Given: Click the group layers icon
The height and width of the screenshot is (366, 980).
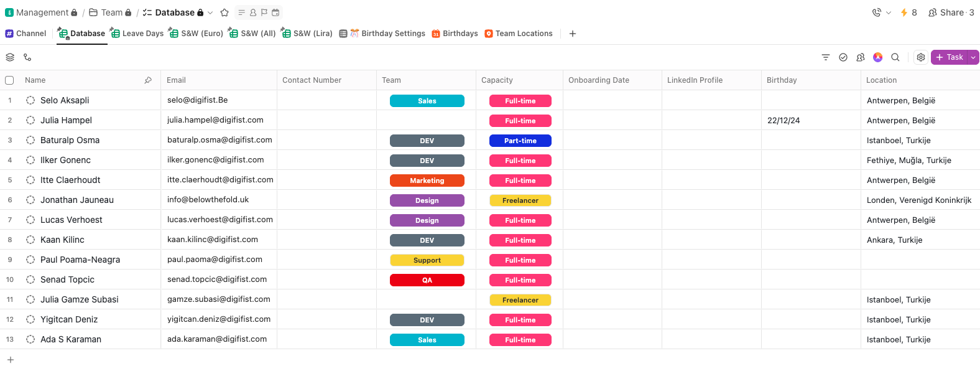Looking at the screenshot, I should click(x=10, y=57).
